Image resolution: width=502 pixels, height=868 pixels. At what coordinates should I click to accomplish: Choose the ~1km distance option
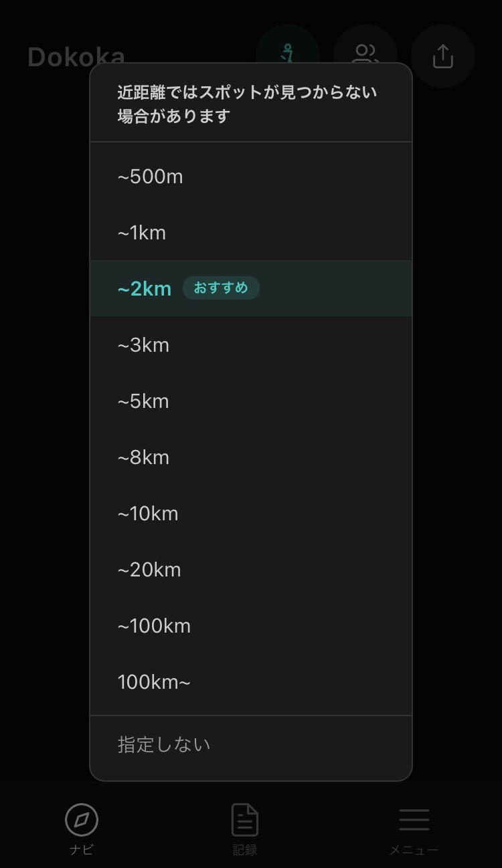[251, 233]
